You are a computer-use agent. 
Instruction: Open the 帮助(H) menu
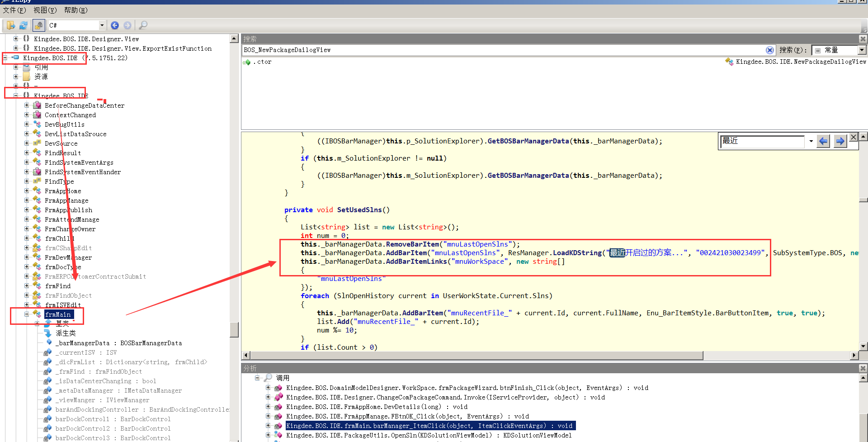tap(75, 10)
